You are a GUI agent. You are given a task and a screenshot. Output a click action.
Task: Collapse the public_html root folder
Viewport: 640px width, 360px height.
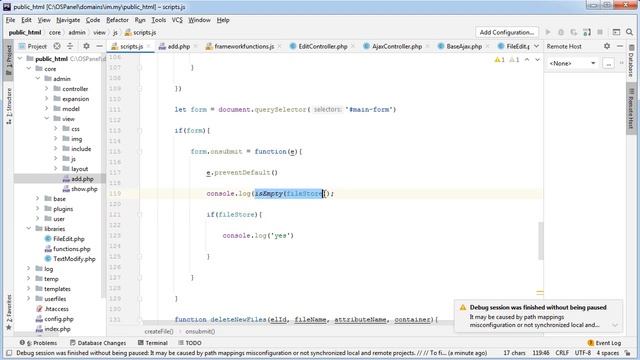click(20, 59)
